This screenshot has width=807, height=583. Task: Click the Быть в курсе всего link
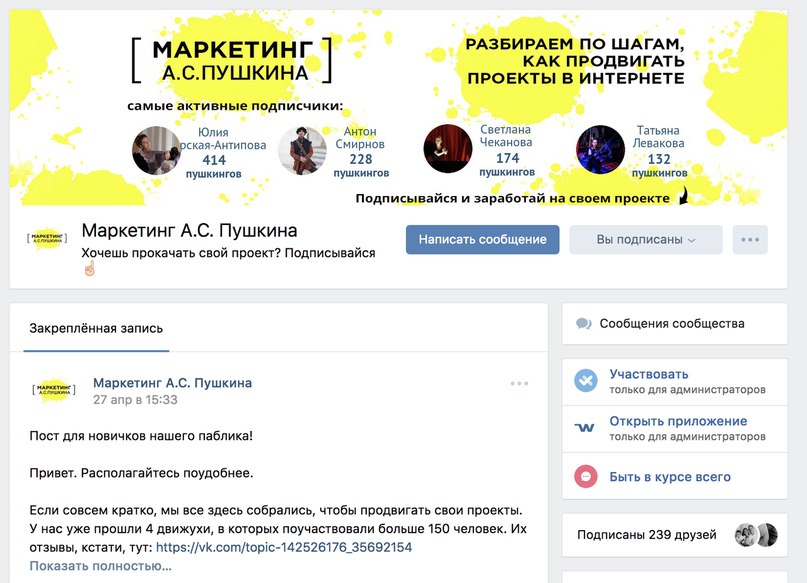(x=670, y=477)
